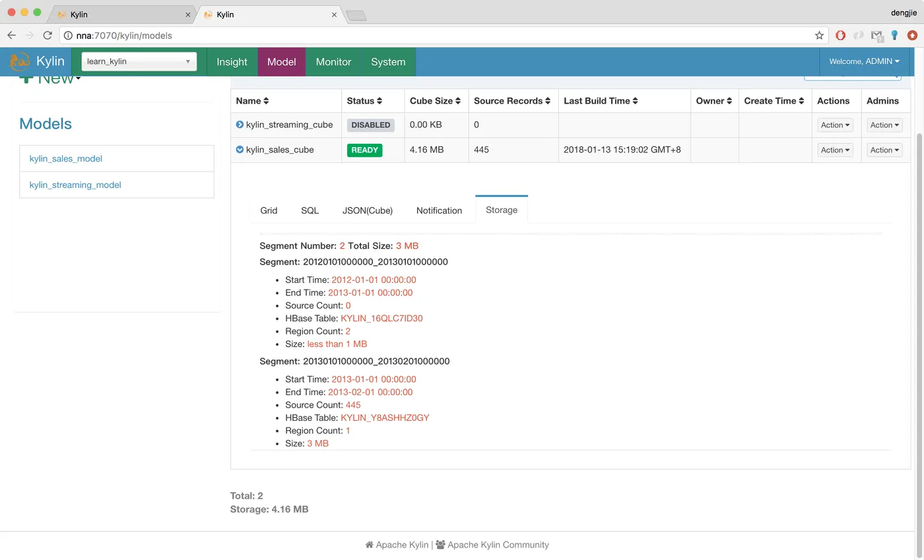
Task: Open Actions dropdown for kylin_streaming_cube
Action: tap(835, 125)
